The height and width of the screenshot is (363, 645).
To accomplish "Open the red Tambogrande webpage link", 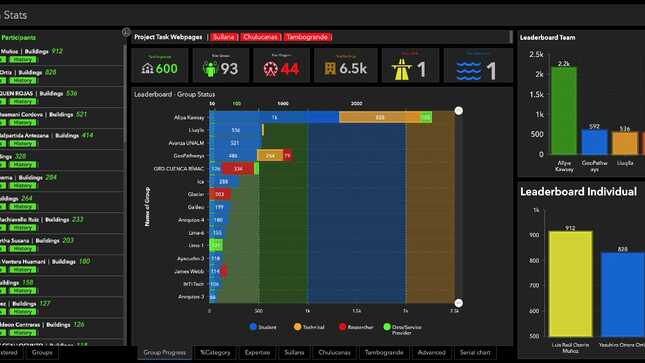I will point(307,37).
